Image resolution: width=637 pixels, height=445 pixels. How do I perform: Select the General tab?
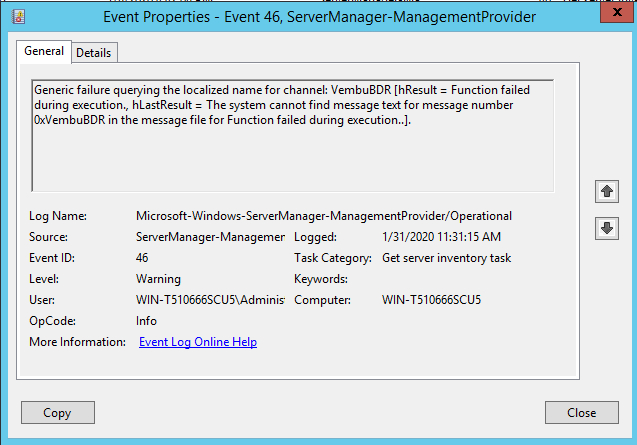[x=44, y=51]
